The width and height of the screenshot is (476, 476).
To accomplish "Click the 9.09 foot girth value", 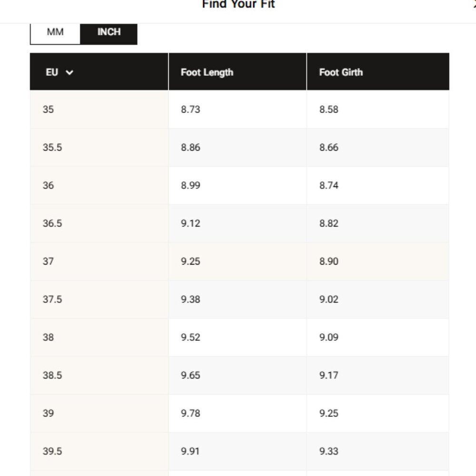I will pyautogui.click(x=329, y=337).
